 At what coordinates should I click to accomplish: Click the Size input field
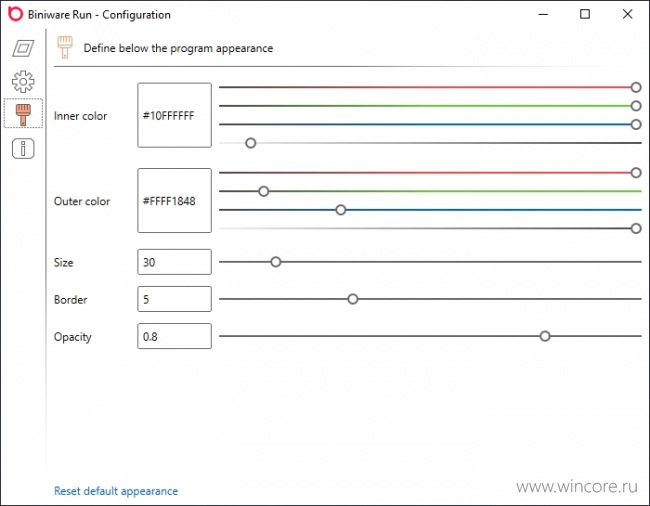point(175,262)
